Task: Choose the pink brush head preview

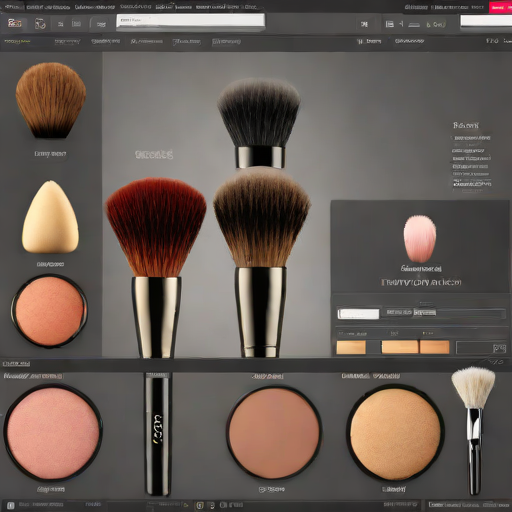Action: point(420,238)
